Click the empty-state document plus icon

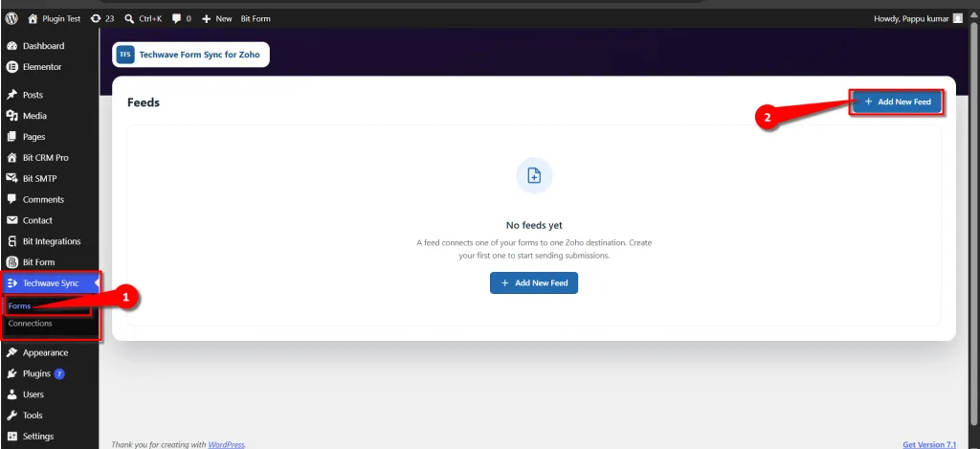tap(534, 176)
